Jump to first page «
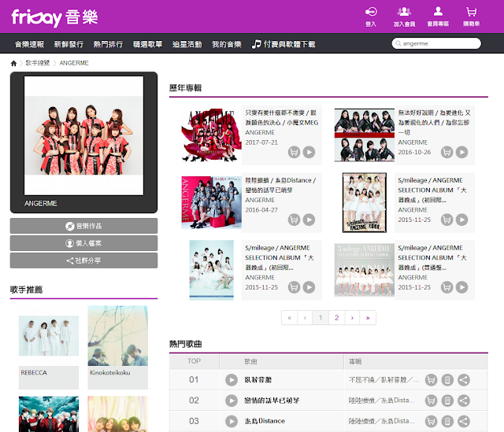This screenshot has height=432, width=504. coord(290,318)
